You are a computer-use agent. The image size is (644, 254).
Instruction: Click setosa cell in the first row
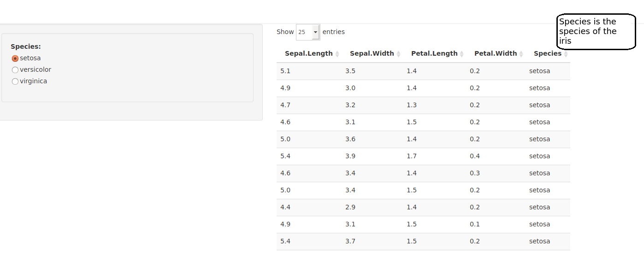[539, 71]
